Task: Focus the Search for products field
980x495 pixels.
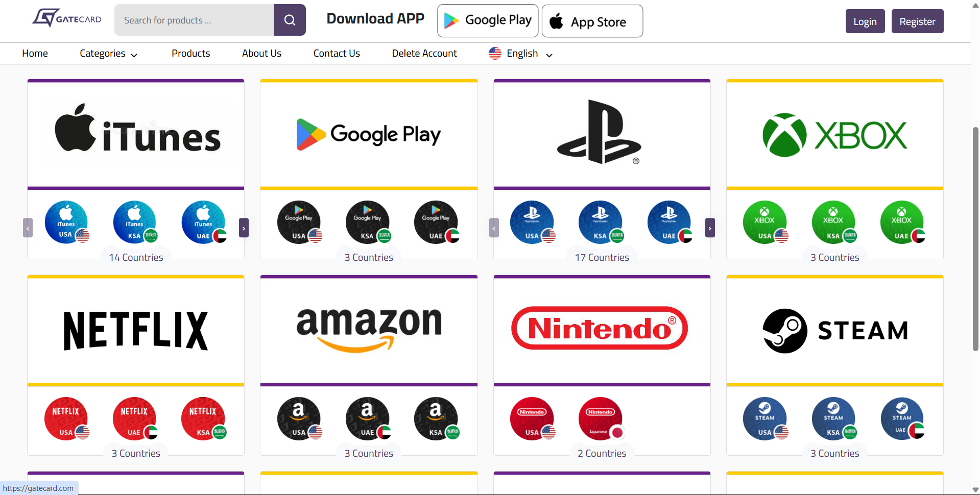Action: 194,20
